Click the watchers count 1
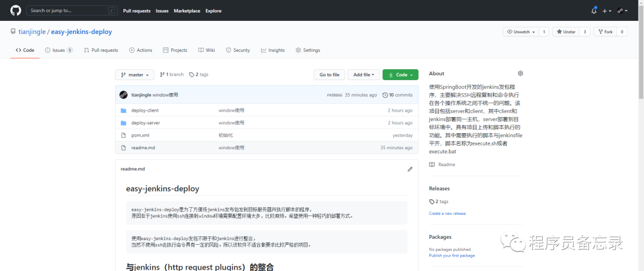Viewport: 644px width, 271px height. click(544, 32)
